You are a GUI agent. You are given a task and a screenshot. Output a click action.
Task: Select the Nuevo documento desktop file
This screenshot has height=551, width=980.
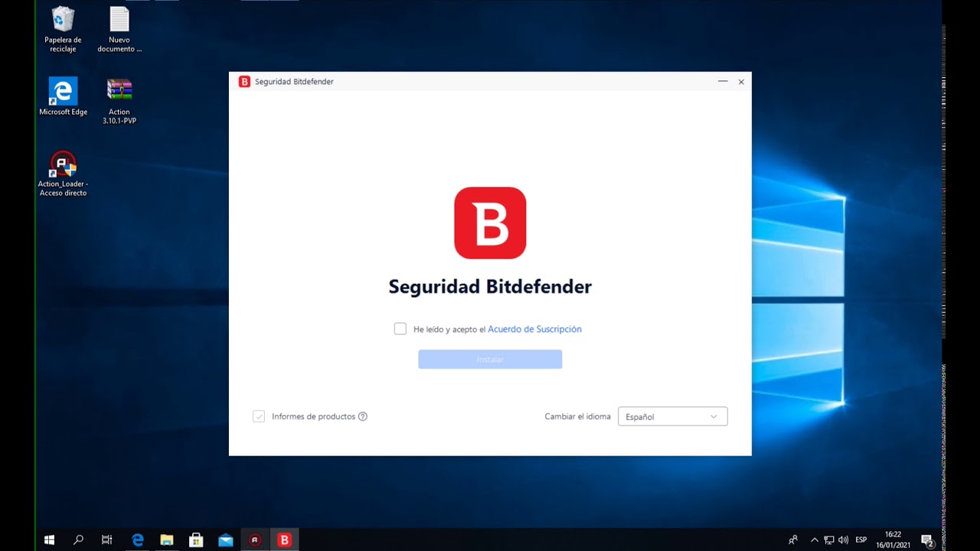(x=119, y=30)
